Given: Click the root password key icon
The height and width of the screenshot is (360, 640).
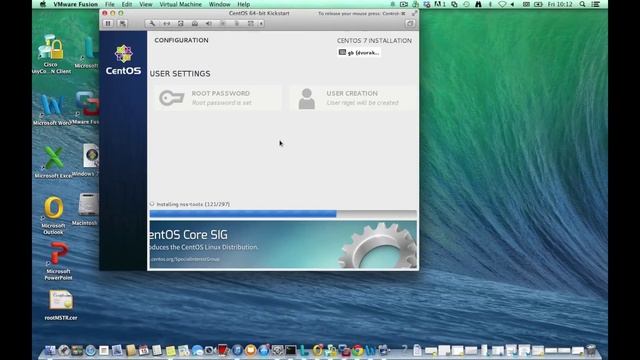Looking at the screenshot, I should click(171, 98).
